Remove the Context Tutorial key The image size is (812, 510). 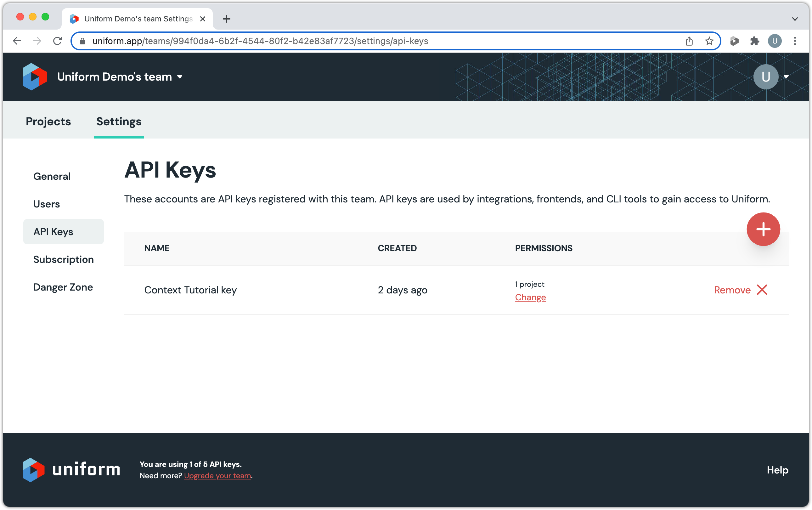(740, 290)
